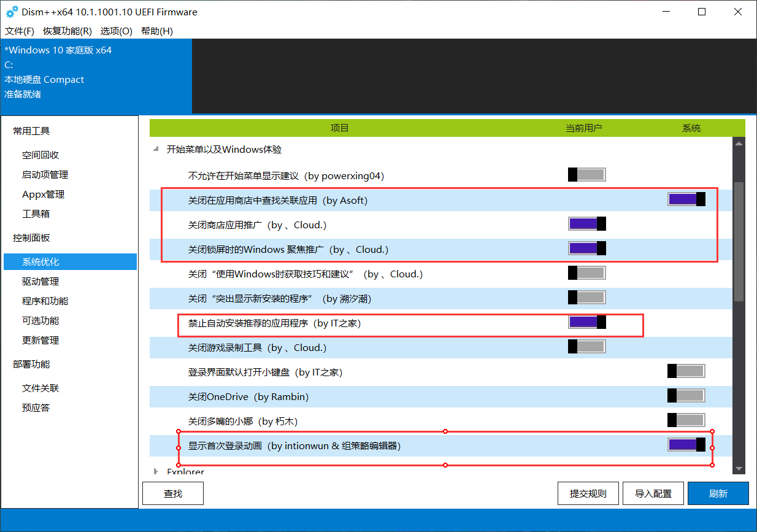Toggle 不允许在开始菜单显示建议 switch
The image size is (757, 532).
pyautogui.click(x=587, y=175)
